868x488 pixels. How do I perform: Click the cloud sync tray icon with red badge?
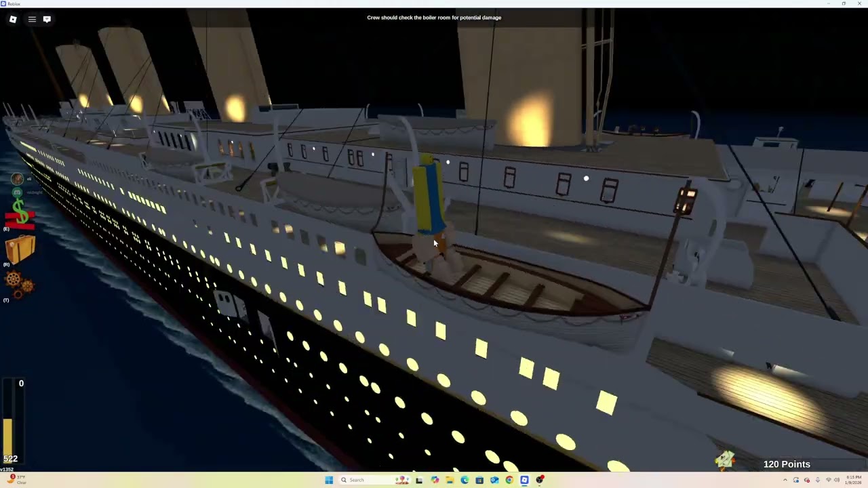pos(807,480)
